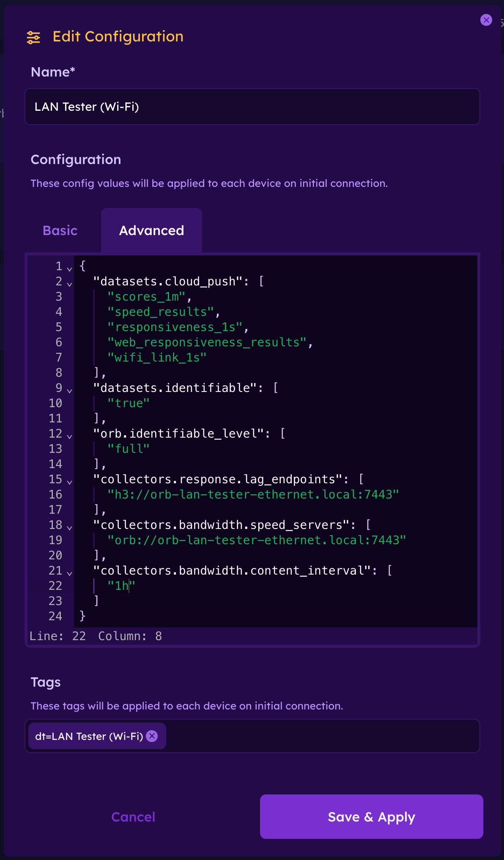Click line number 10 in the editor gutter

55,403
